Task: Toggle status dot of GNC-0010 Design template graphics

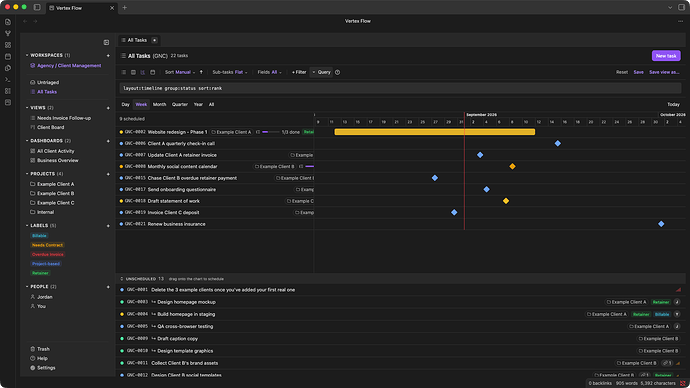Action: (x=122, y=351)
